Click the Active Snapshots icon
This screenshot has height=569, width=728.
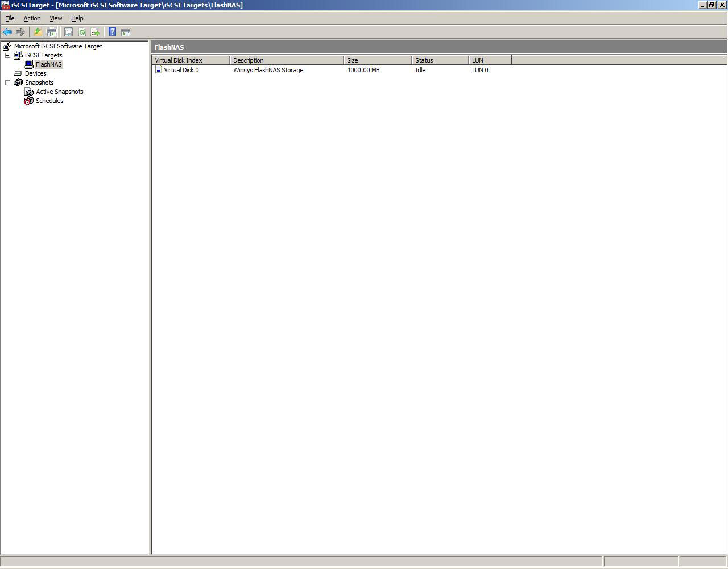(x=29, y=92)
